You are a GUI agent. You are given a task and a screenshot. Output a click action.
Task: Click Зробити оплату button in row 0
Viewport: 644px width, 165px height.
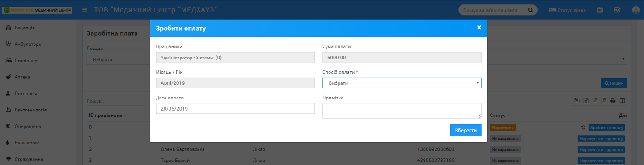point(606,128)
